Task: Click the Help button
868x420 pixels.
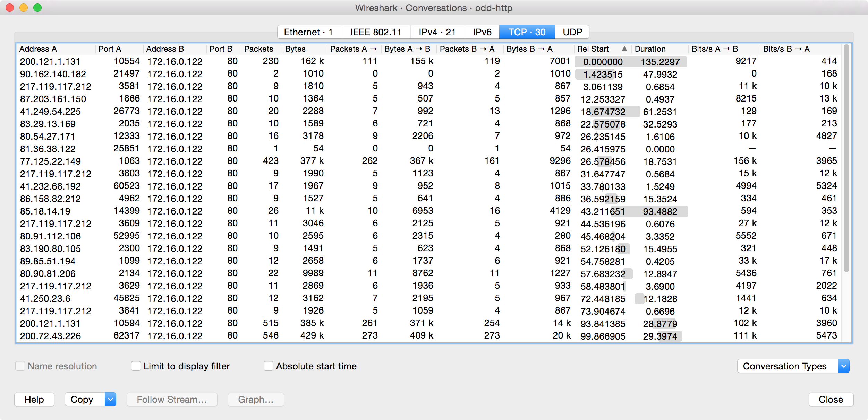Action: coord(34,399)
